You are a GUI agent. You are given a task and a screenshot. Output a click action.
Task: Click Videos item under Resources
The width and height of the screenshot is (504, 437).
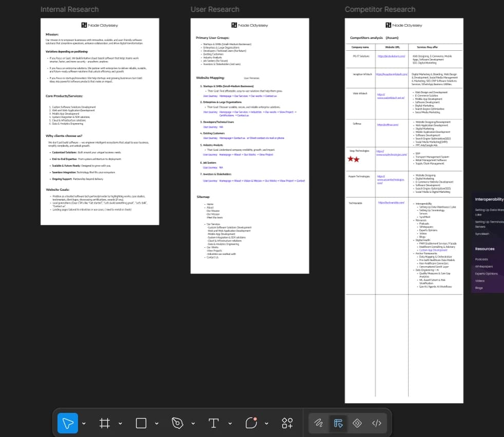coord(479,281)
